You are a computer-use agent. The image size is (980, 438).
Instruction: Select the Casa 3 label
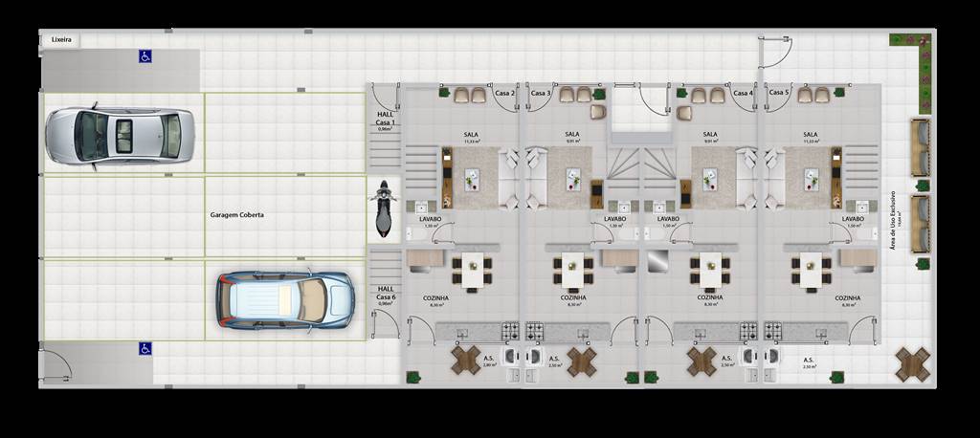tap(540, 93)
